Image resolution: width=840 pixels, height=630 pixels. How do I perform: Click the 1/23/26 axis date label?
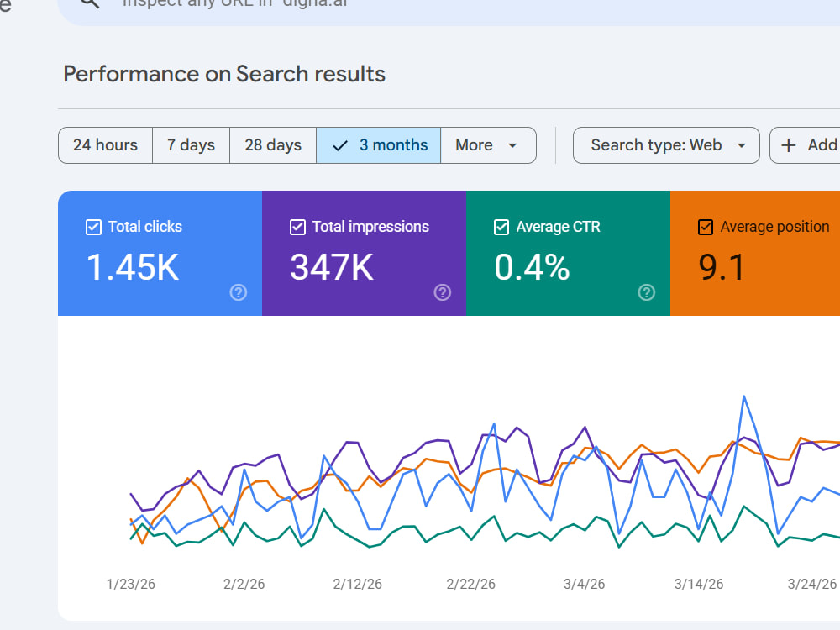(131, 584)
